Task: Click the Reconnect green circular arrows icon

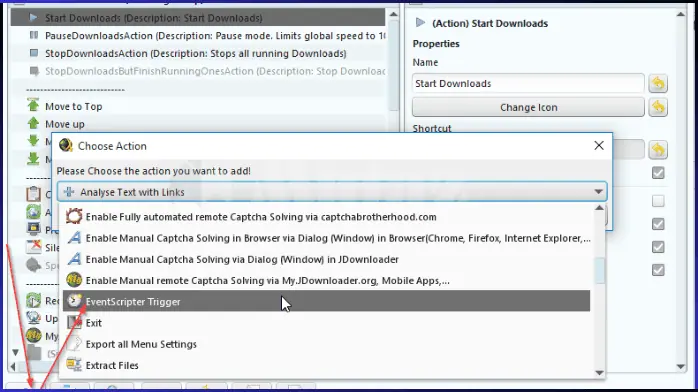Action: pyautogui.click(x=33, y=300)
